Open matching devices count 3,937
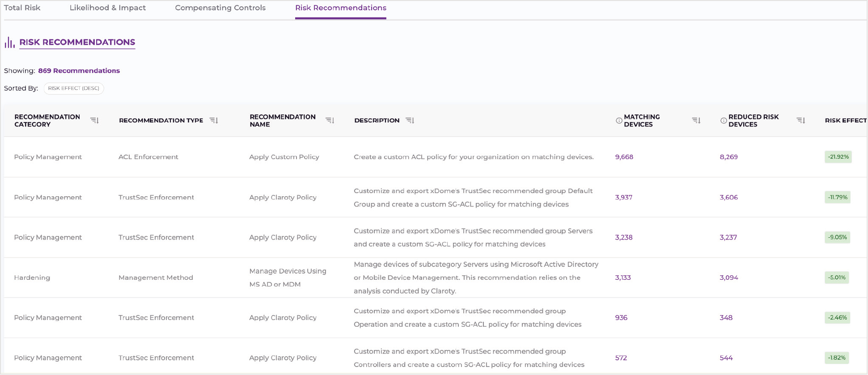868x375 pixels. (x=624, y=197)
